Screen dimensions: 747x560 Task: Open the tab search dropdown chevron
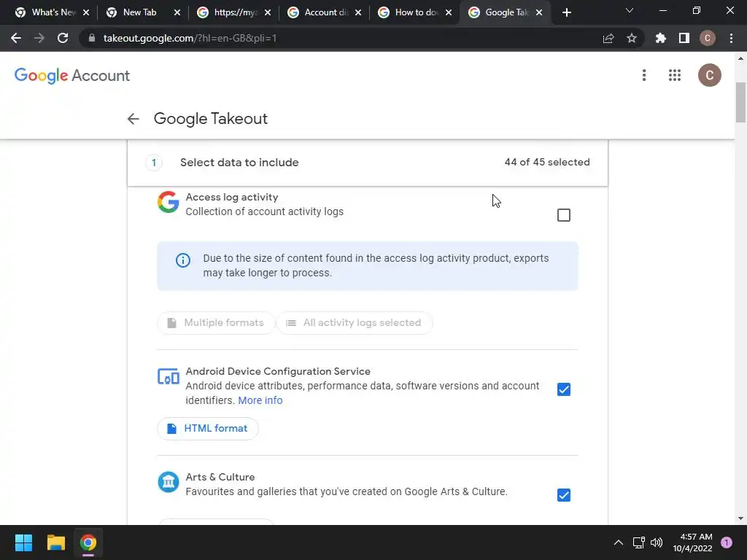point(630,12)
